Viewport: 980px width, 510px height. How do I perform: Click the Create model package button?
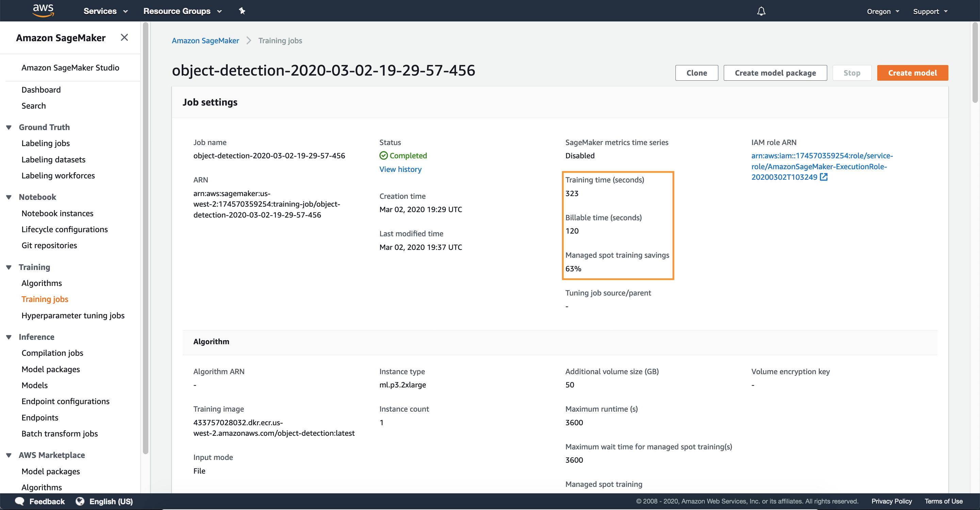point(775,72)
